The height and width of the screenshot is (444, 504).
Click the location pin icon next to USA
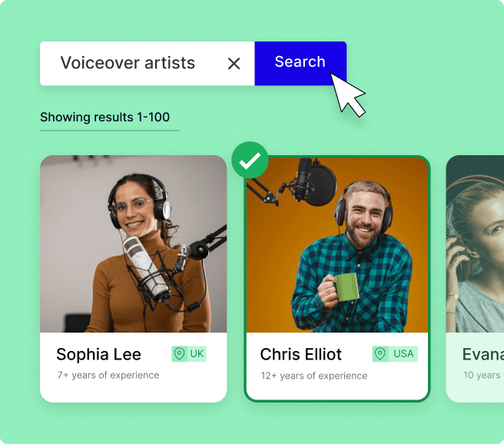pos(380,353)
